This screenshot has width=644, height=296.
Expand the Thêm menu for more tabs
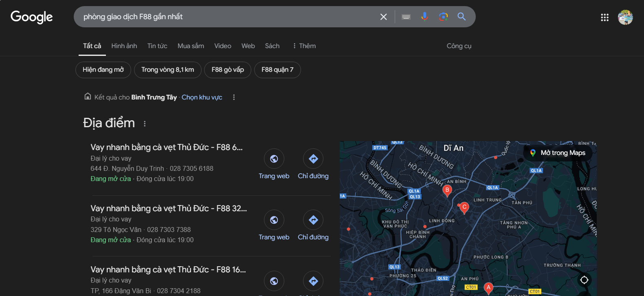304,46
